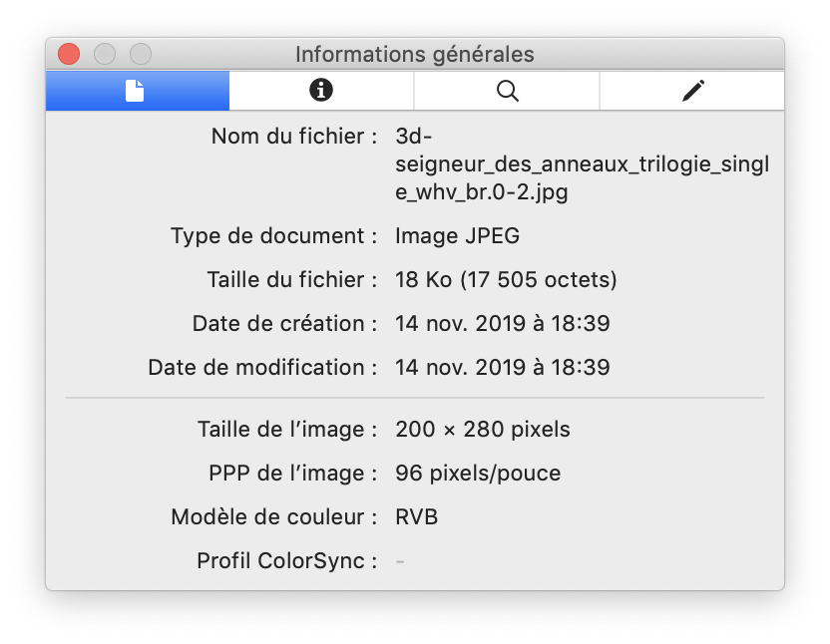Open the More Info (i) inspector tab

[x=320, y=91]
